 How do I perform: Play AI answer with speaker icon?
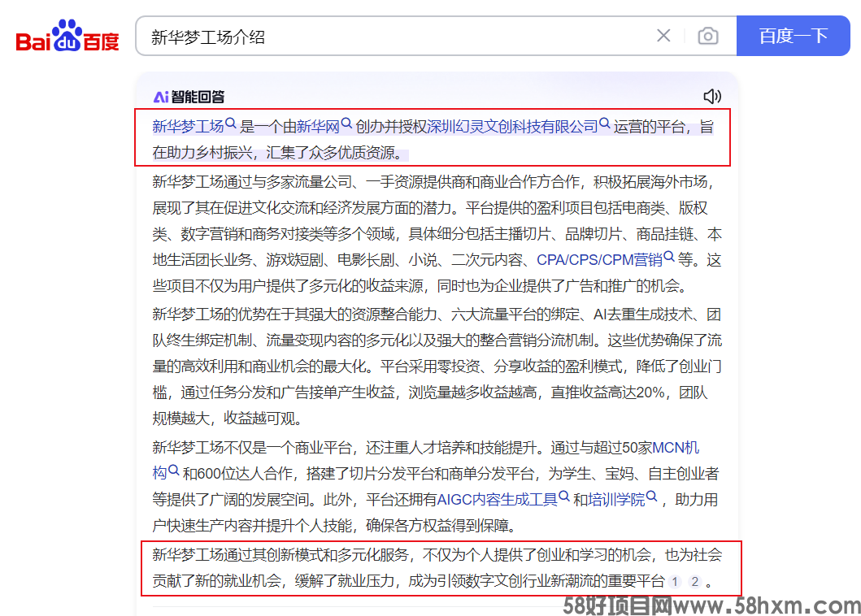click(x=712, y=97)
